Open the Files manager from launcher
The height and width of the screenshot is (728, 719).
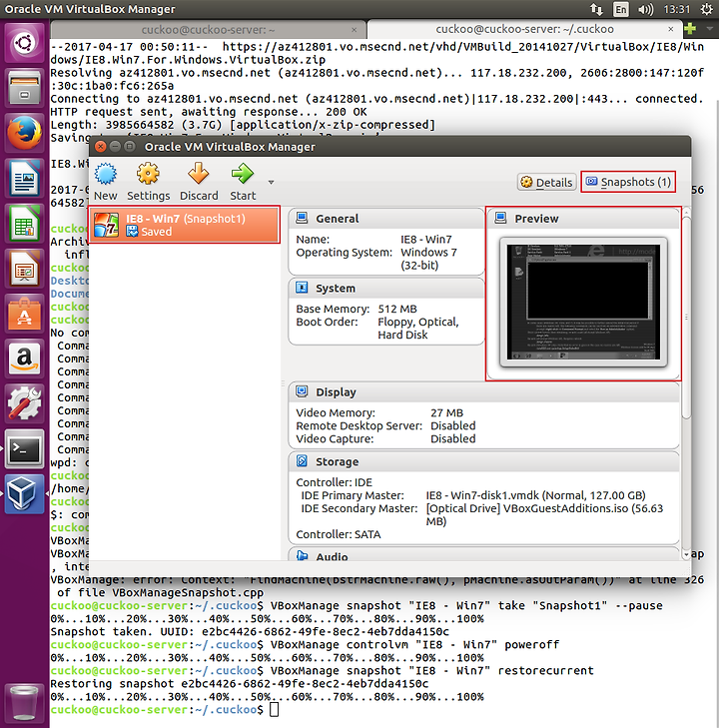24,88
